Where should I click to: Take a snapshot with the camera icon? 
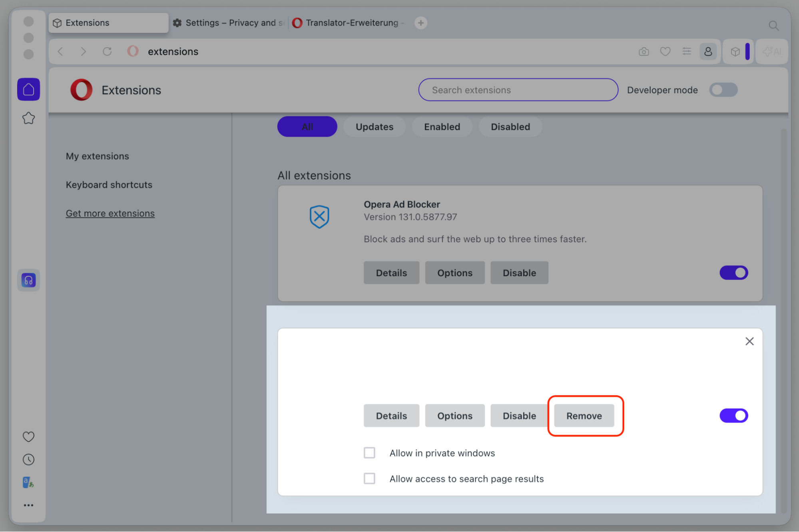(644, 52)
